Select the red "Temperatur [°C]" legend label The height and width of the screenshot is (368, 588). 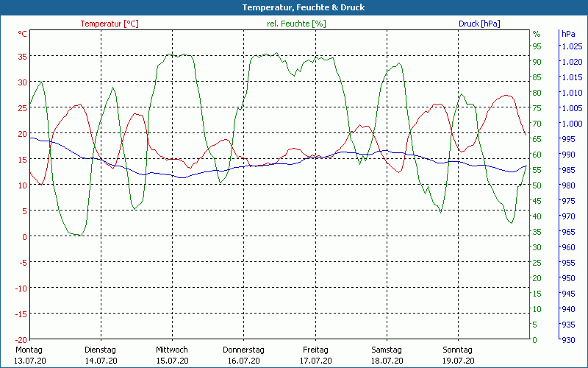point(110,24)
